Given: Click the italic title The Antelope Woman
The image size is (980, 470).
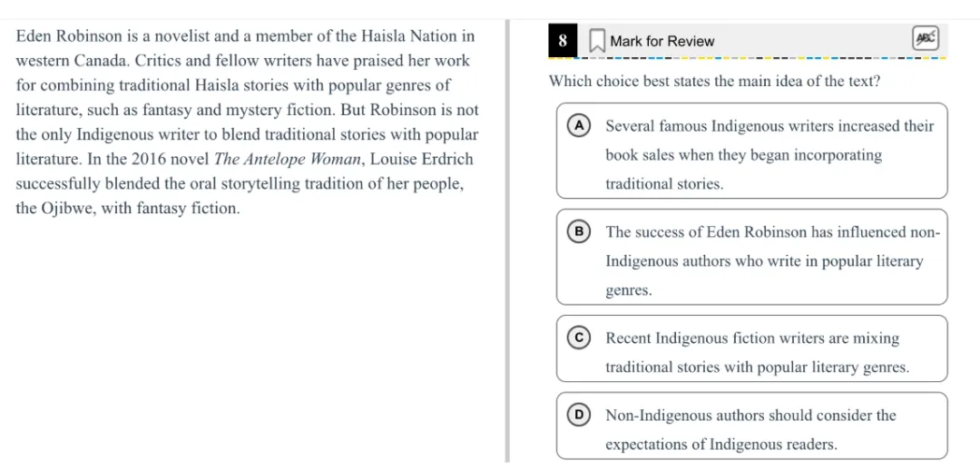Looking at the screenshot, I should click(286, 160).
